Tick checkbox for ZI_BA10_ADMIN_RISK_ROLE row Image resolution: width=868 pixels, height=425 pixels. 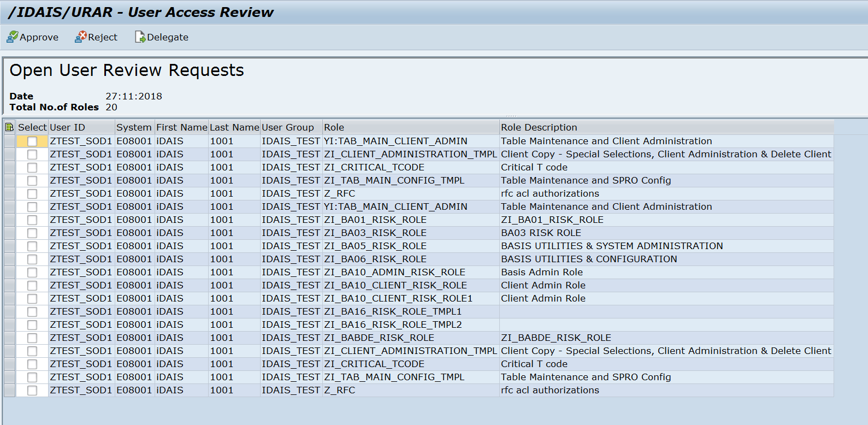pyautogui.click(x=32, y=273)
